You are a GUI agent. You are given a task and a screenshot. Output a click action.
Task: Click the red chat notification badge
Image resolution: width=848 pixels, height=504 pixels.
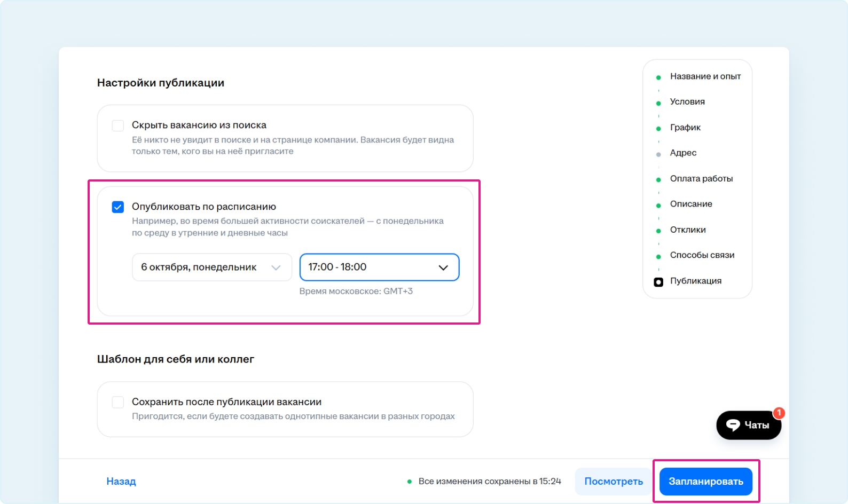779,413
